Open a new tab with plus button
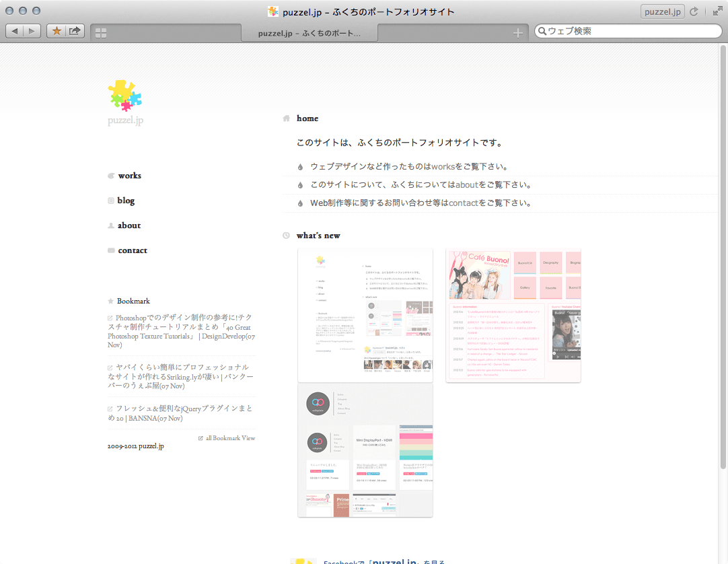 click(517, 33)
